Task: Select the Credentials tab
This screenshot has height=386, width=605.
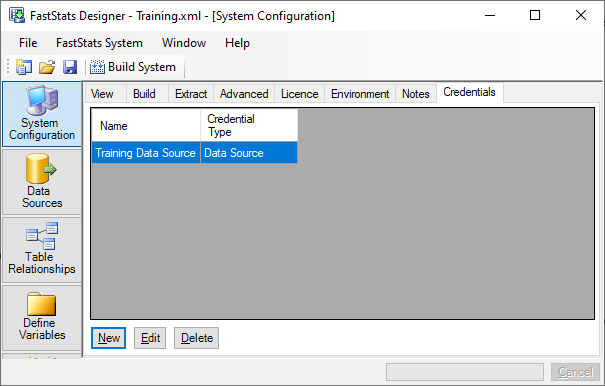Action: click(469, 92)
